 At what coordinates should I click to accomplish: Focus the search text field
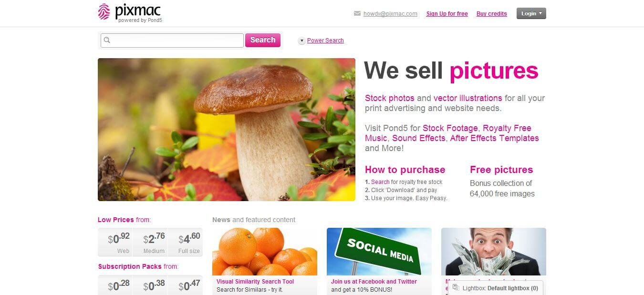(x=172, y=41)
